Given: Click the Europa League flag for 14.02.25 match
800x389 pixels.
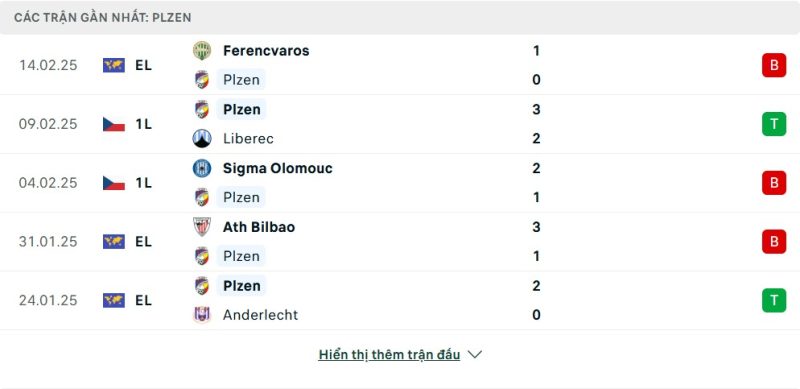Looking at the screenshot, I should tap(114, 65).
